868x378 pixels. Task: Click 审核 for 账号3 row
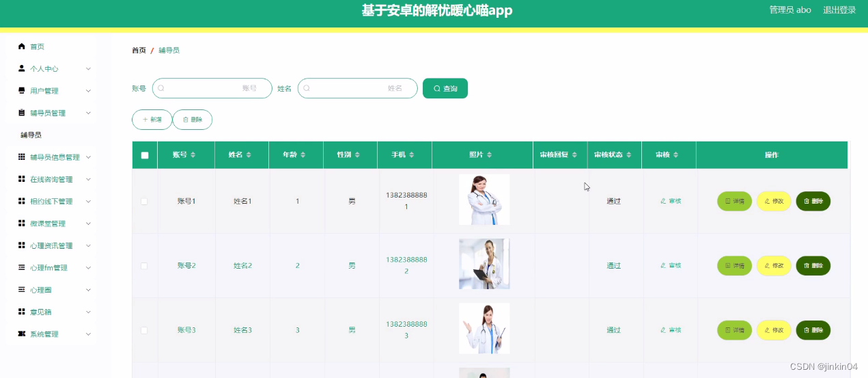tap(671, 330)
